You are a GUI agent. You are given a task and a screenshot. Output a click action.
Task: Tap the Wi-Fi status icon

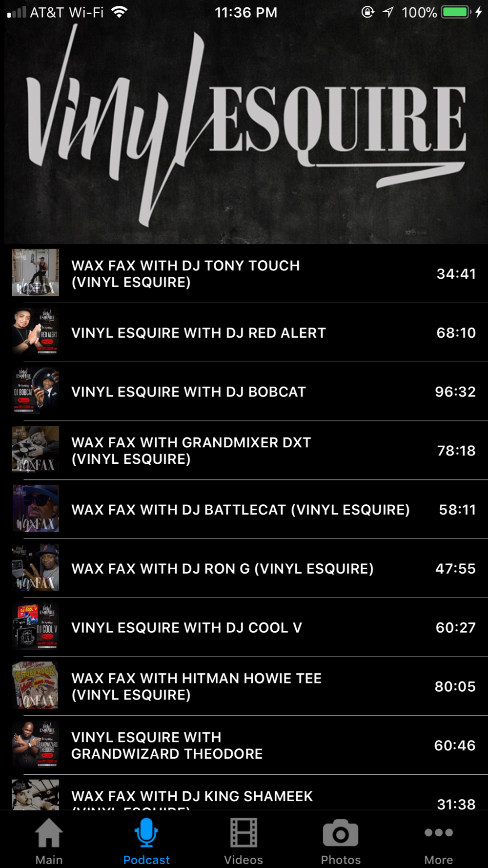[119, 12]
